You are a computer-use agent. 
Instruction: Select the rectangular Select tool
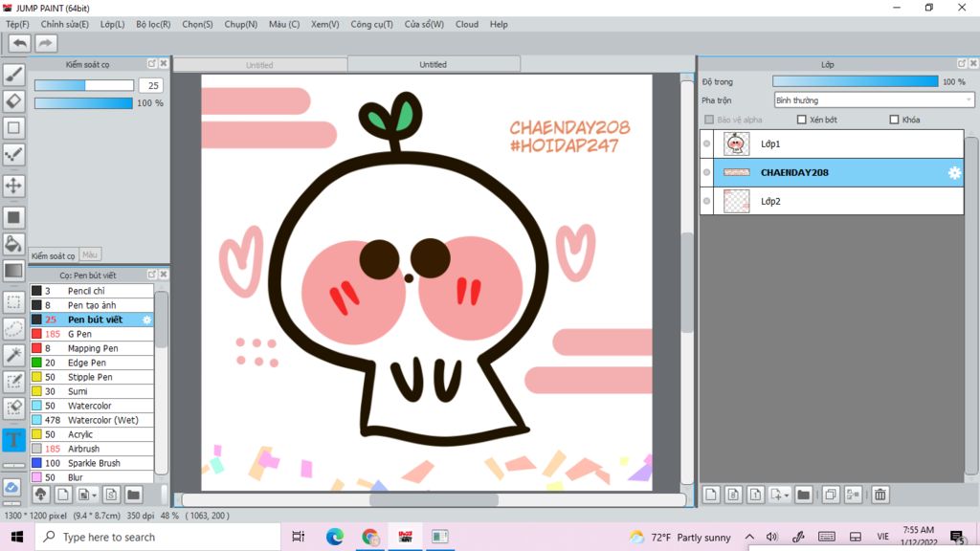(13, 302)
